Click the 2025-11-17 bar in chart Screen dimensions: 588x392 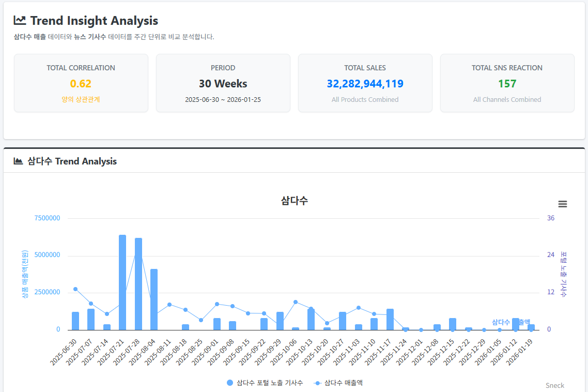390,319
